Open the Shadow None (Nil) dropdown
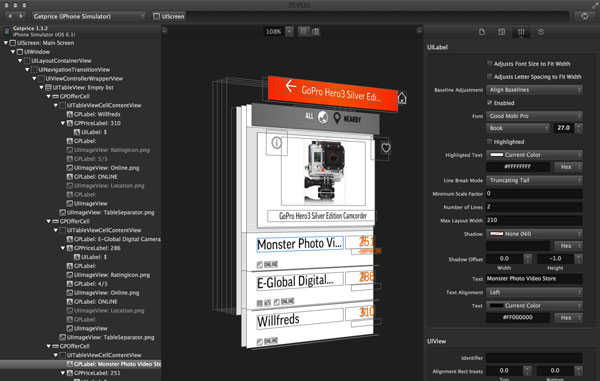The image size is (600, 381). [x=534, y=234]
